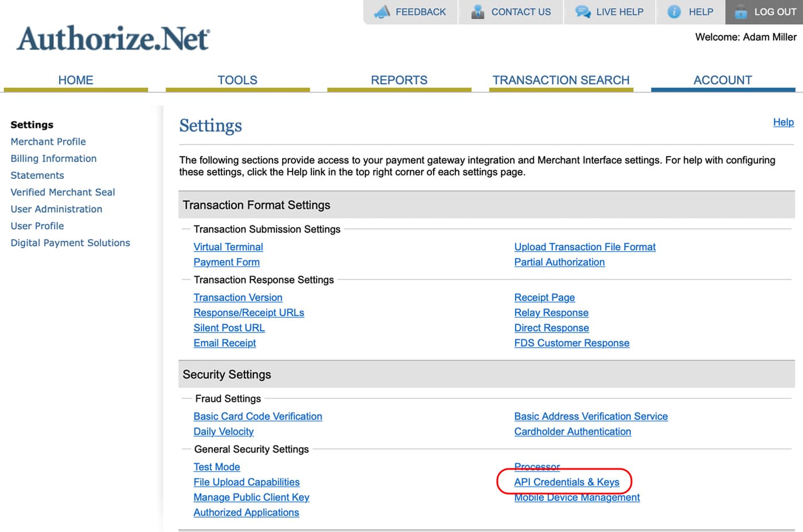Viewport: 803px width, 532px height.
Task: Open User Profile in the sidebar
Action: [37, 226]
